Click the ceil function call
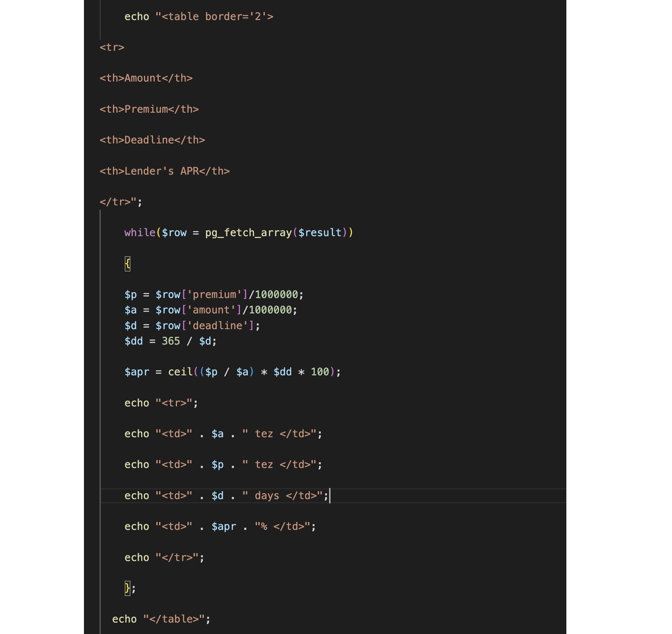This screenshot has height=634, width=672. pyautogui.click(x=180, y=372)
